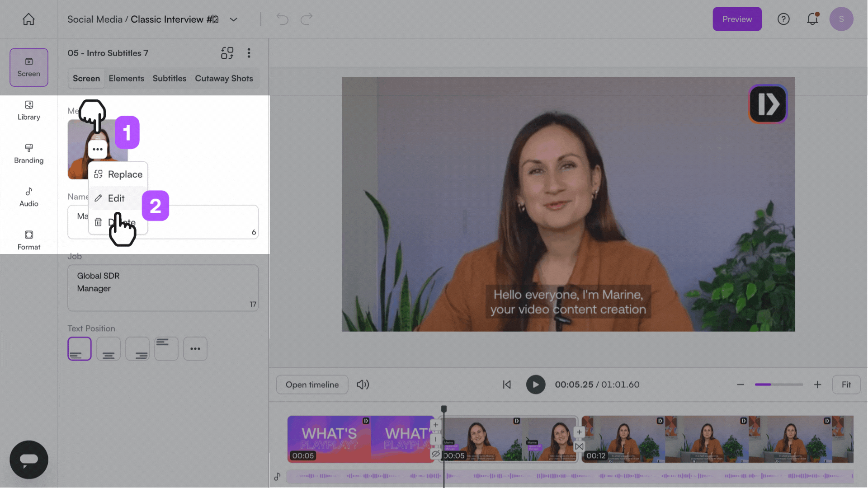868x488 pixels.
Task: Select the Branding sidebar icon
Action: coord(28,154)
